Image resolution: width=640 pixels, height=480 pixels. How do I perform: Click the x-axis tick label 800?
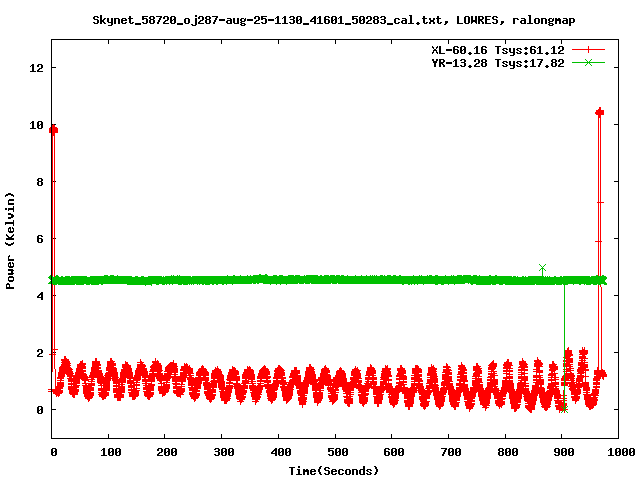(x=508, y=452)
